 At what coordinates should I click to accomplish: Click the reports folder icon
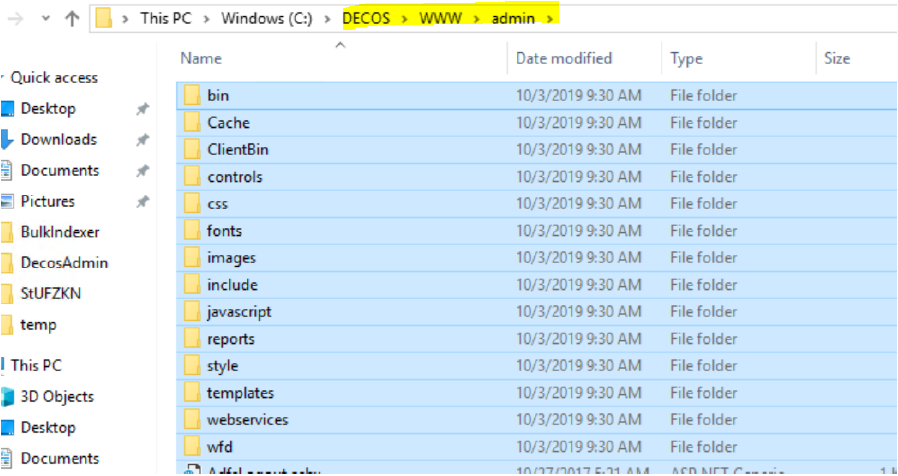(192, 339)
